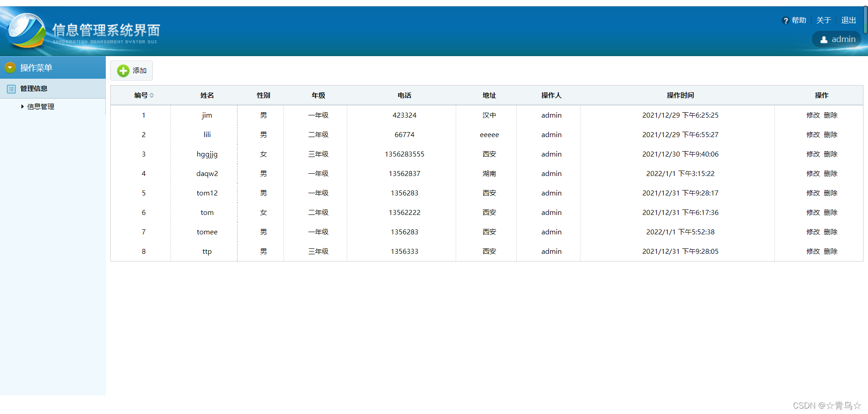Select time cell 2022/1/1 下午3:15:22
Screen dimensions: 868x414
pos(680,174)
